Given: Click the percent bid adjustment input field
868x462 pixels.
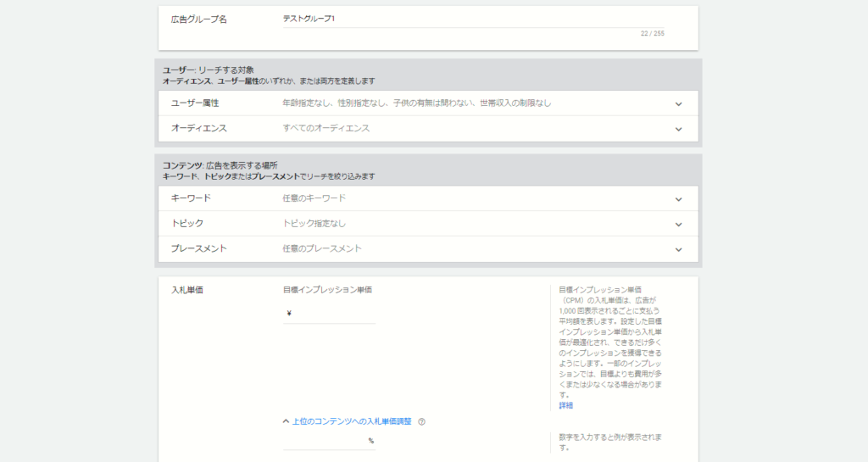Looking at the screenshot, I should click(329, 441).
